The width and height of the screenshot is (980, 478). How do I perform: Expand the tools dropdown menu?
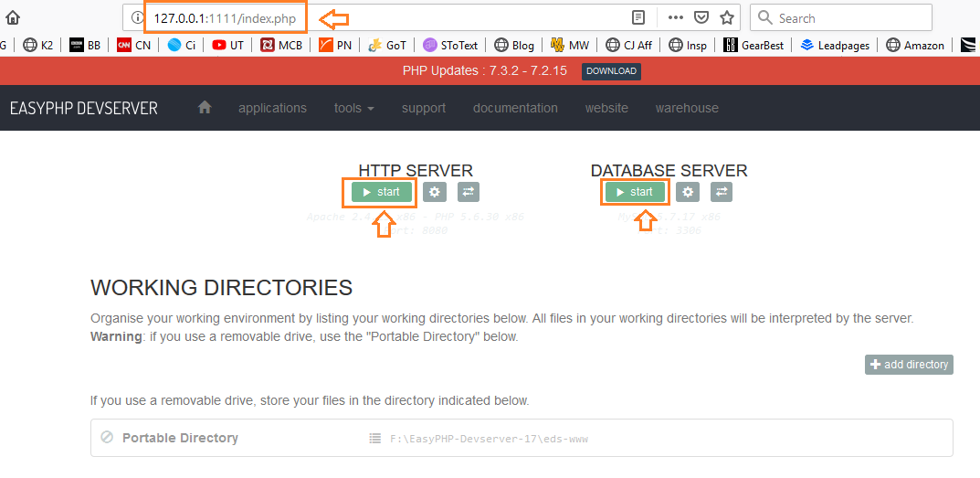tap(354, 108)
